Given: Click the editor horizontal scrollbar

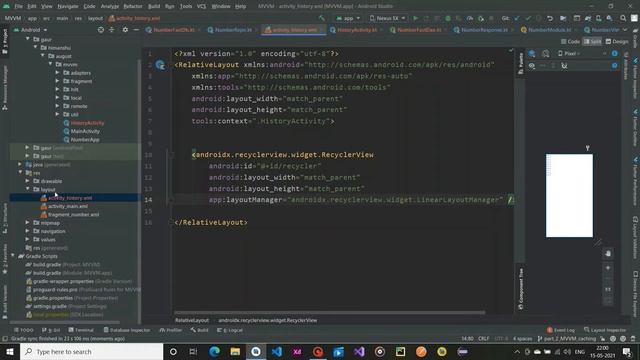Looking at the screenshot, I should 329,313.
